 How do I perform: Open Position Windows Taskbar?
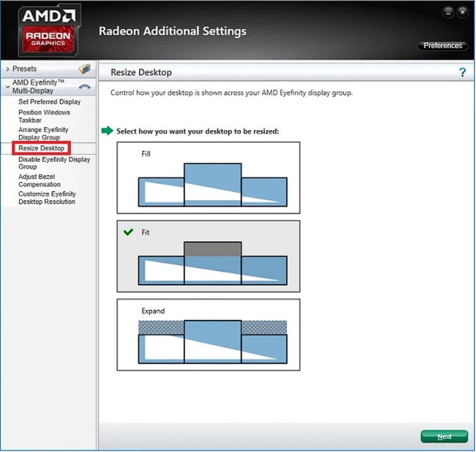point(44,116)
